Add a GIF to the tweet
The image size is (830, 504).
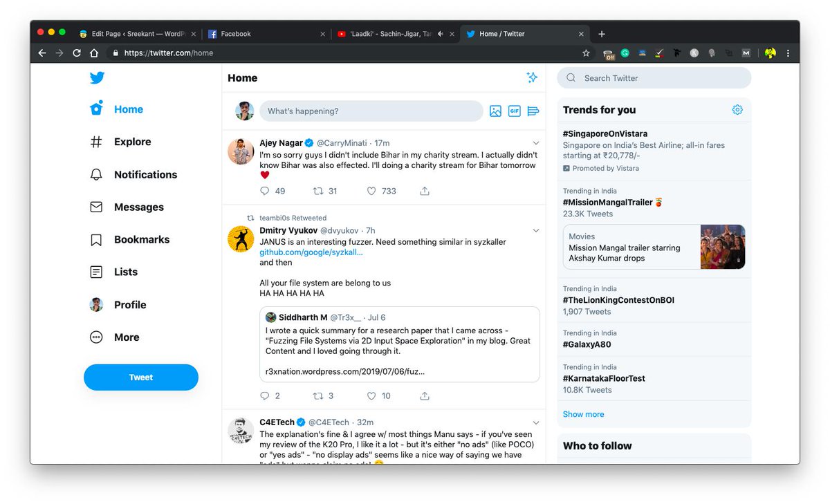[x=514, y=111]
